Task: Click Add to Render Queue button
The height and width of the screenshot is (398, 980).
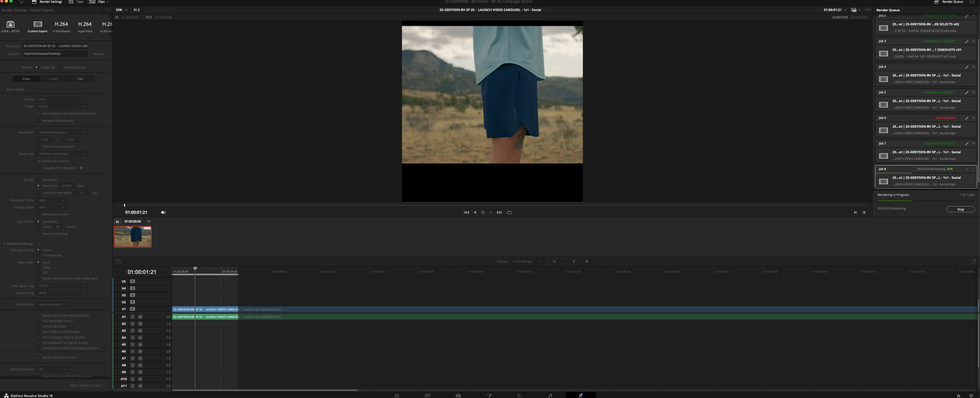Action: (85, 385)
